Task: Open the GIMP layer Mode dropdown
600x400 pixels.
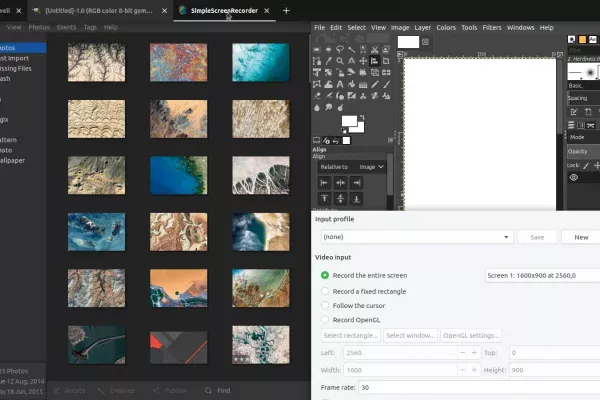Action: 584,137
